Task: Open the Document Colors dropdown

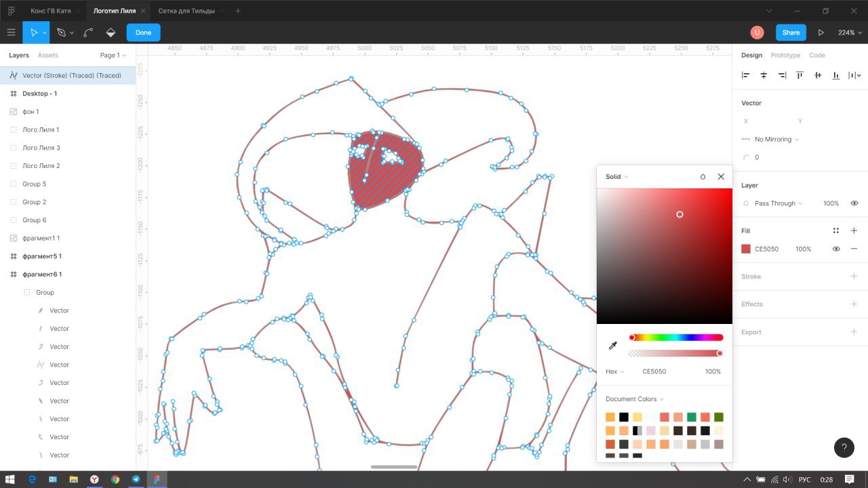Action: 635,399
